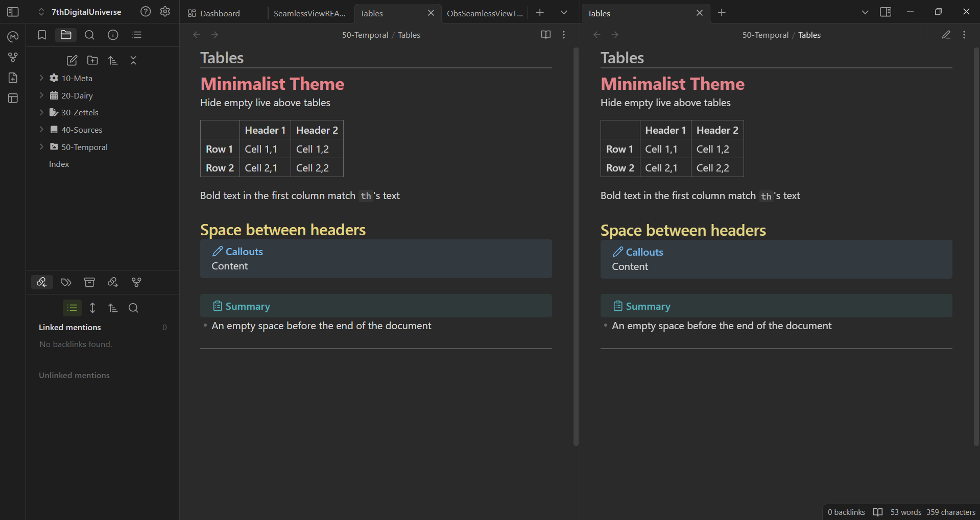The image size is (980, 520).
Task: Click the ribbon file-plus icon
Action: pyautogui.click(x=13, y=78)
